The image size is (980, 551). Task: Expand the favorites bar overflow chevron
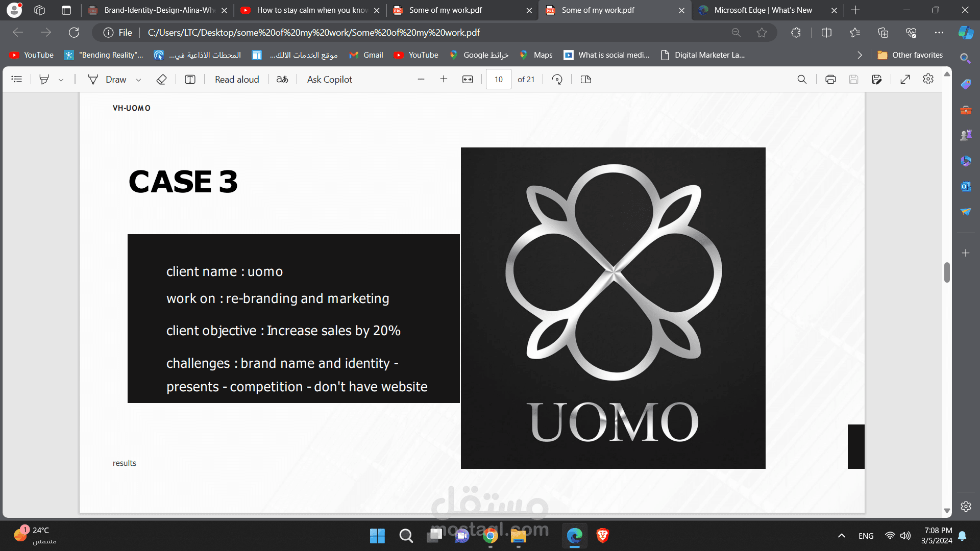click(860, 55)
